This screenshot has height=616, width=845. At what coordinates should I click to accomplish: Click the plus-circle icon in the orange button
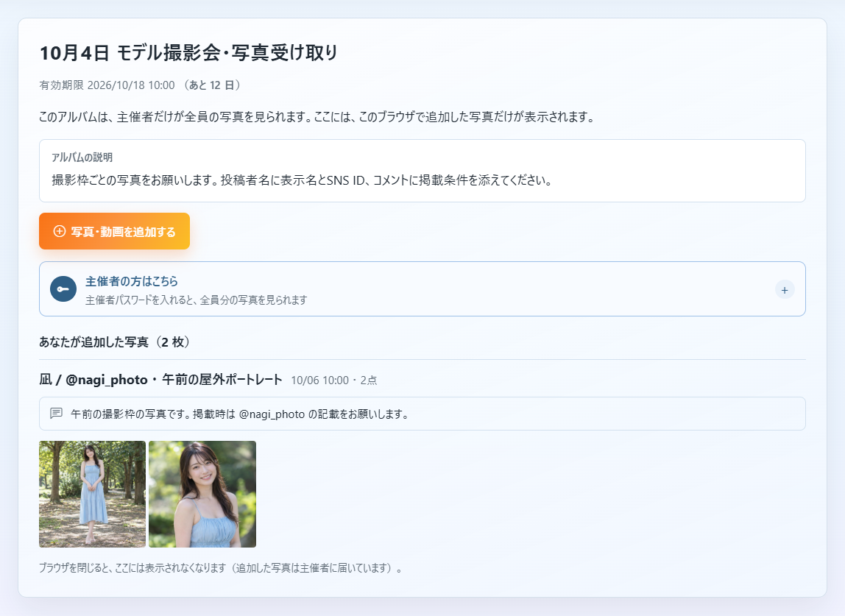coord(60,231)
